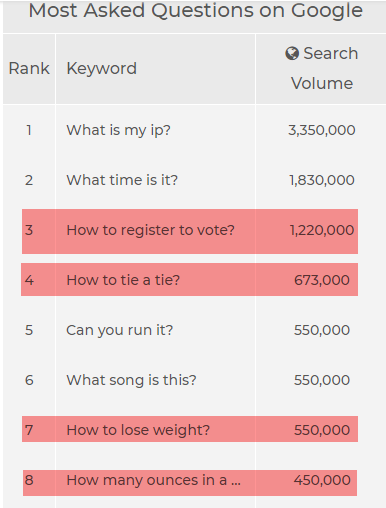Click the 3,350,000 search volume value
The width and height of the screenshot is (386, 508).
pyautogui.click(x=322, y=130)
